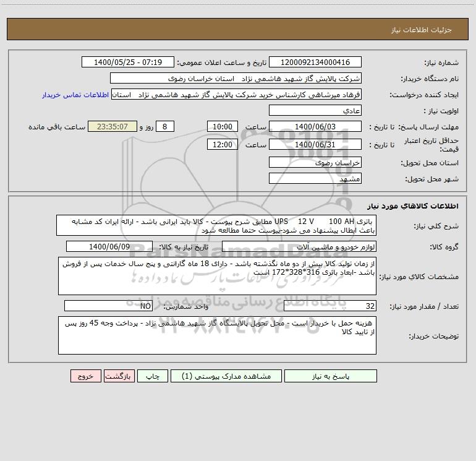This screenshot has width=476, height=461.
Task: Click the label تاریخ و ساعت اعلان عمومی
Action: [222, 62]
